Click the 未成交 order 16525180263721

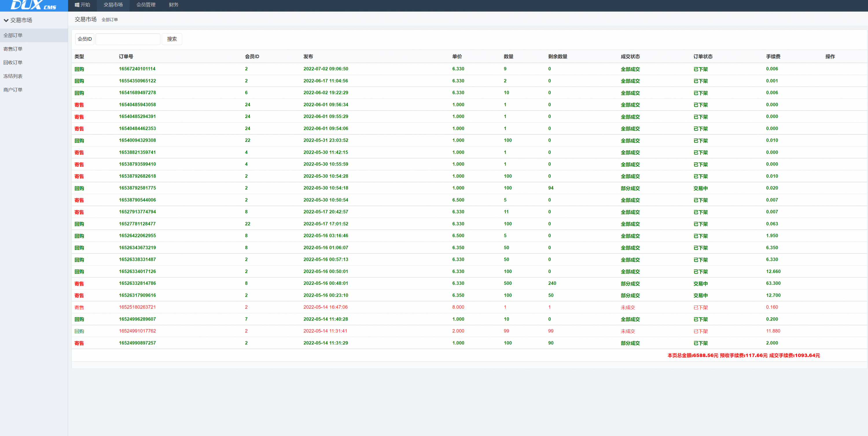tap(137, 307)
